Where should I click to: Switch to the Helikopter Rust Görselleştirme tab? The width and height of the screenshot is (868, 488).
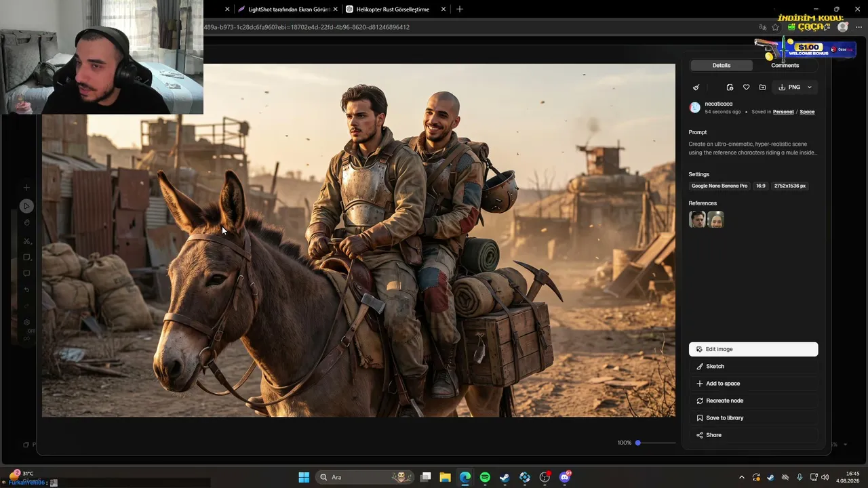click(x=395, y=9)
